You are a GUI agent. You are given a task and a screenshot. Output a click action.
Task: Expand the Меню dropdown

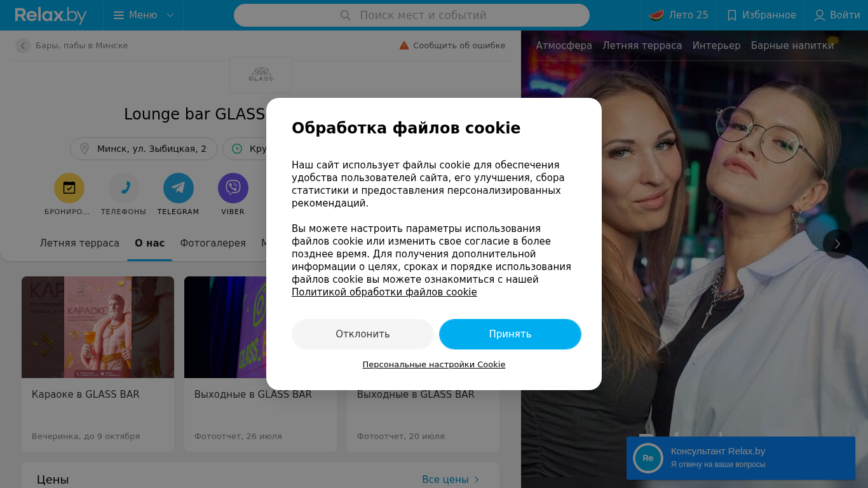click(144, 15)
